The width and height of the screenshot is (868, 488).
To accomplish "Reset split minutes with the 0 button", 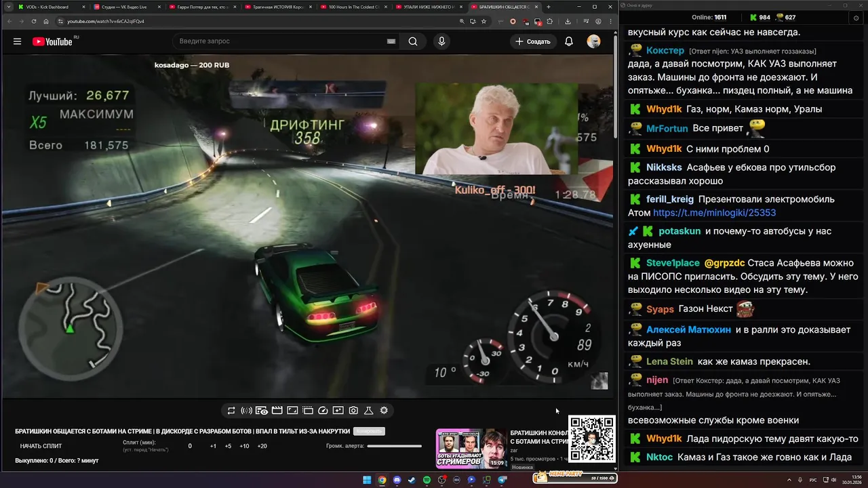I will [x=190, y=446].
